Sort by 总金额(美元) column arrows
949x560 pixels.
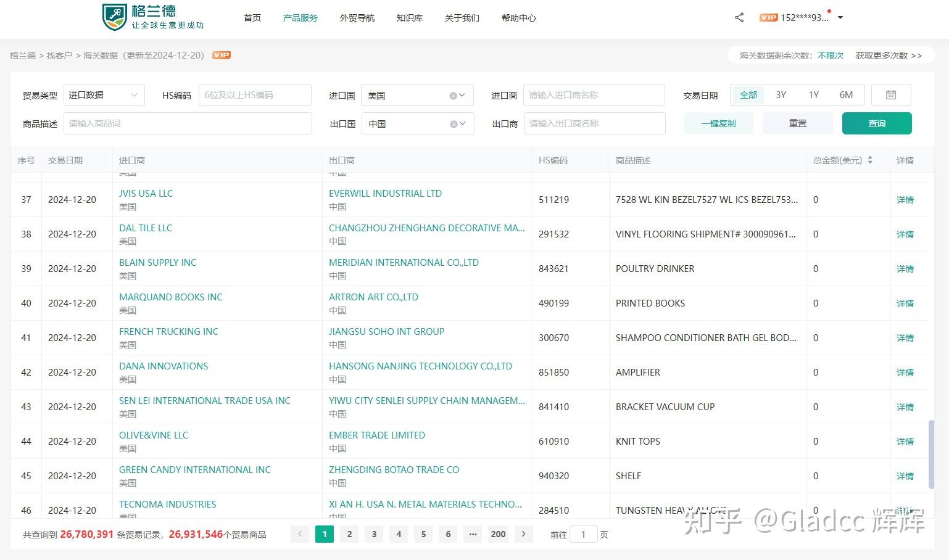tap(870, 160)
